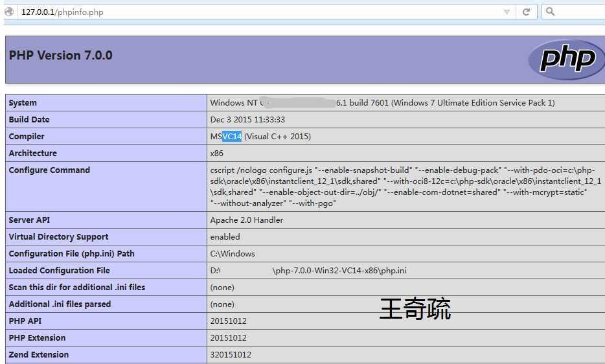The height and width of the screenshot is (364, 605).
Task: Click the 'Windows 7 Ultimate Edition Service Pack 1' text
Action: [473, 103]
